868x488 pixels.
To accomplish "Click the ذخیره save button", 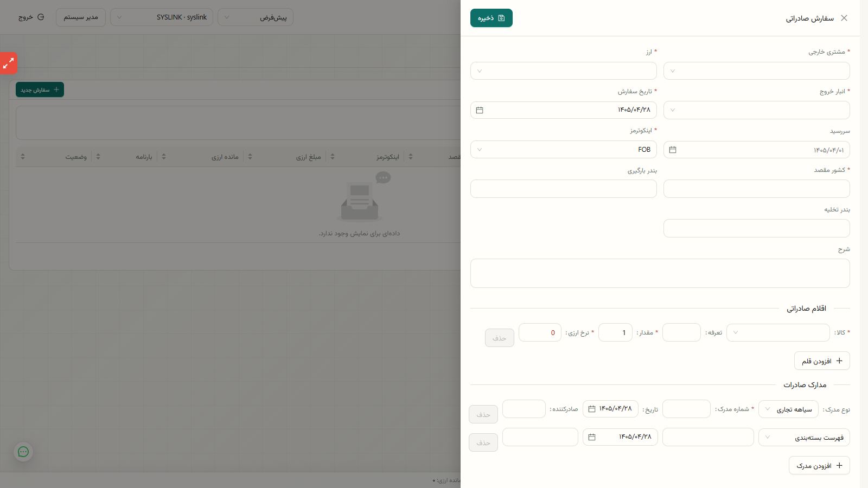I will (x=491, y=18).
